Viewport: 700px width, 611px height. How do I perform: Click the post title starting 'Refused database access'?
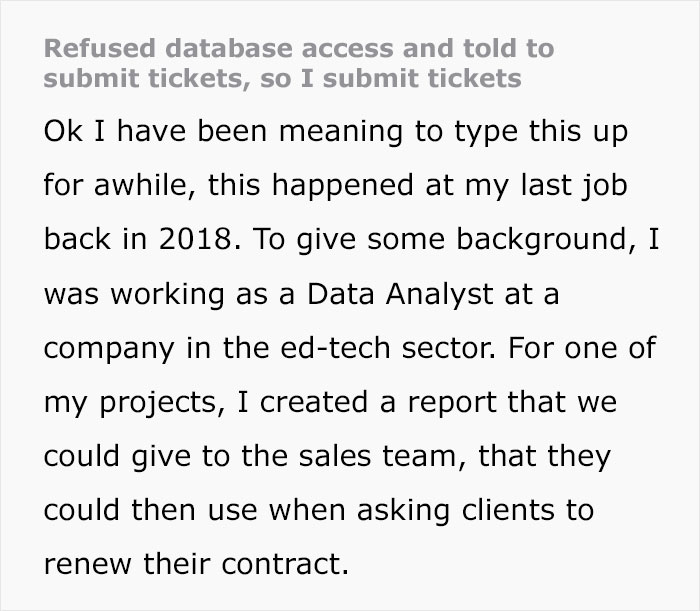tap(297, 62)
